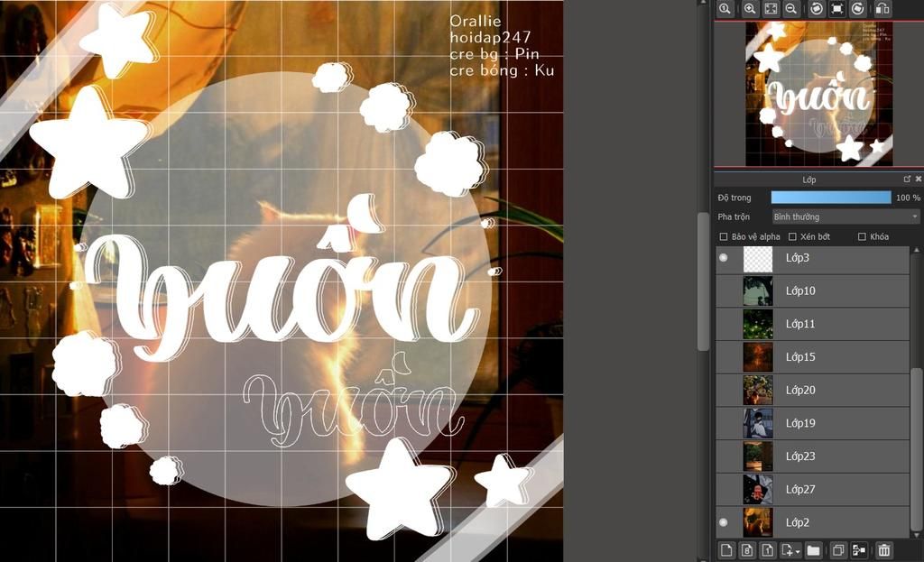Click the Lớp27 layer thumbnail

758,489
